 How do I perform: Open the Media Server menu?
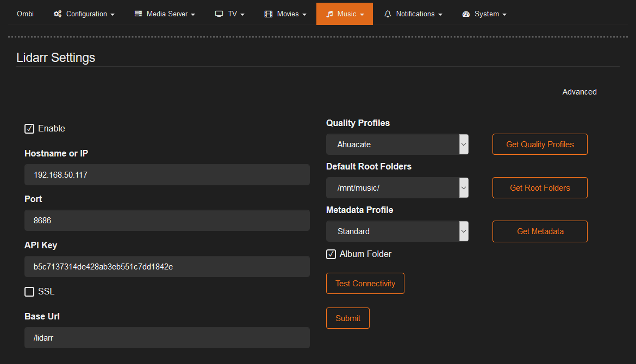(x=165, y=14)
